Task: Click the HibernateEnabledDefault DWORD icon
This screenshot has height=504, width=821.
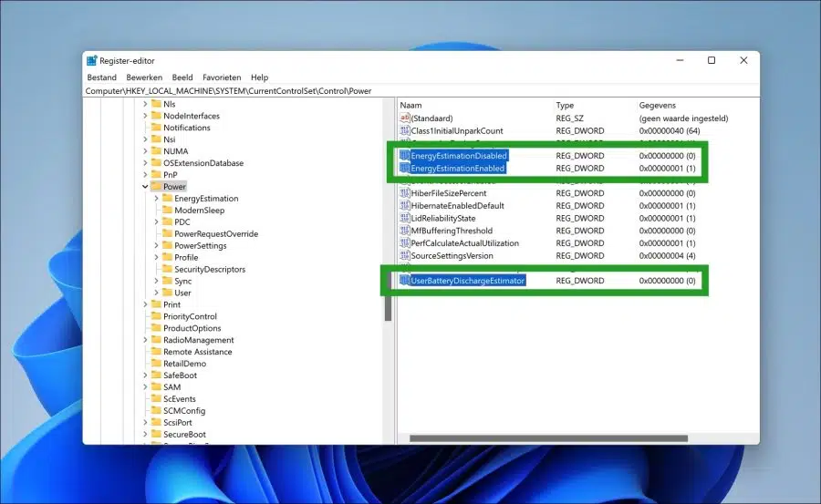Action: pyautogui.click(x=405, y=206)
